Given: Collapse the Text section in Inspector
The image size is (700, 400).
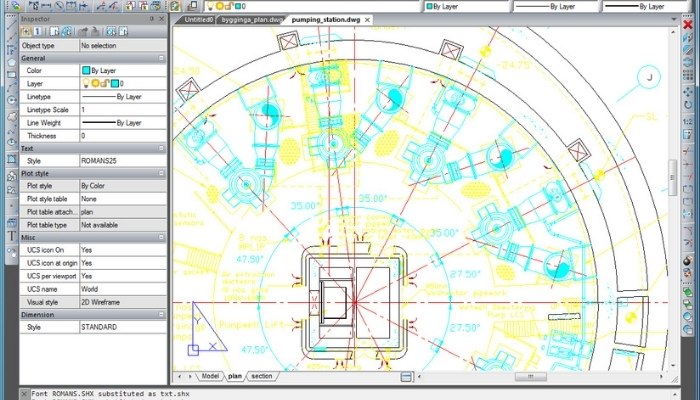Looking at the screenshot, I should (x=161, y=148).
